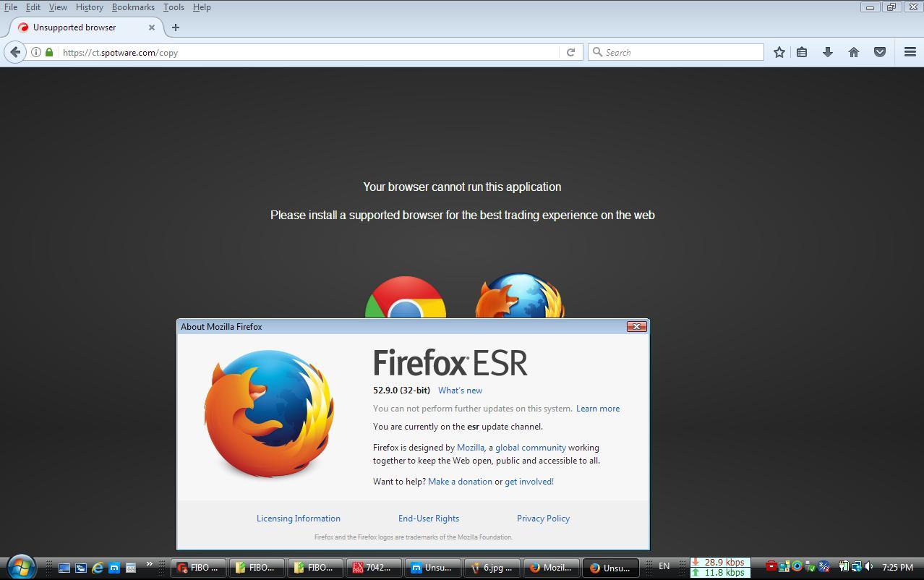The height and width of the screenshot is (580, 924).
Task: Click Make a donation link
Action: (x=460, y=482)
